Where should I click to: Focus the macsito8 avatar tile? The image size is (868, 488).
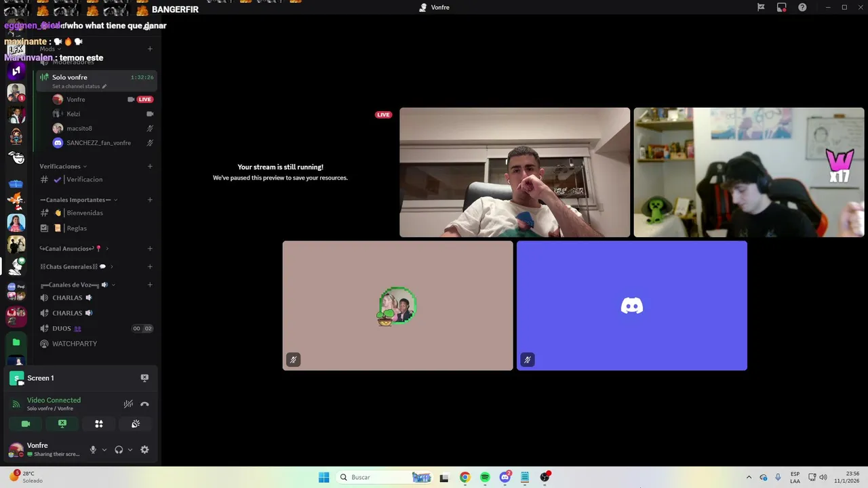(x=397, y=306)
